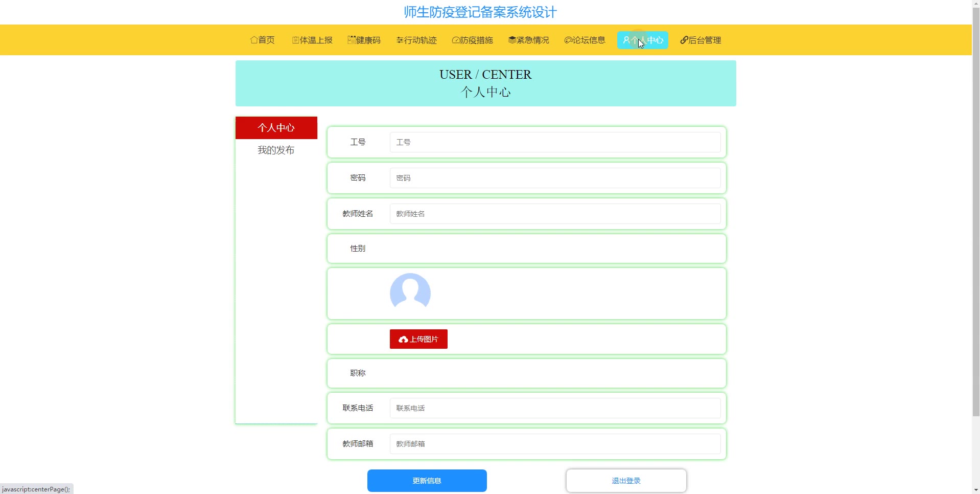Click the 师生防疫登记备案系统设计 page title
980x494 pixels.
pos(480,12)
